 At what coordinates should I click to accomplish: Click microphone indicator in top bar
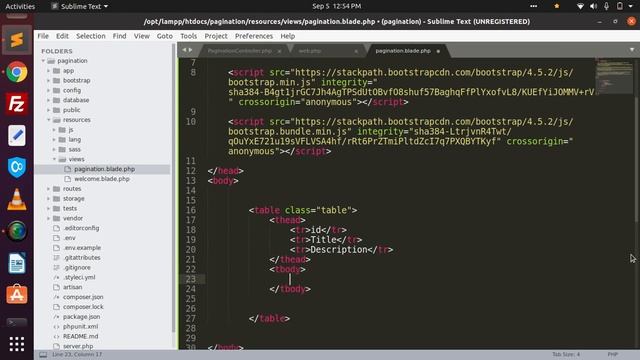pos(607,6)
